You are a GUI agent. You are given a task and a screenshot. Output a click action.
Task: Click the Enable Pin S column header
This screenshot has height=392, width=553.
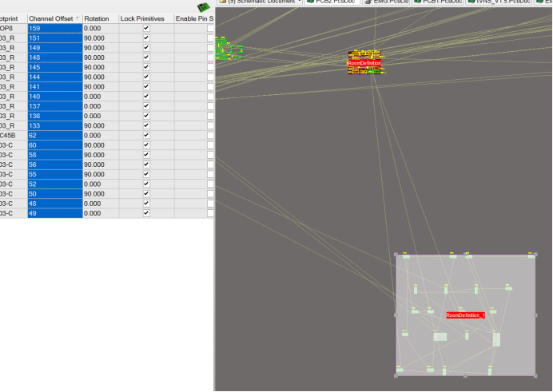(194, 18)
